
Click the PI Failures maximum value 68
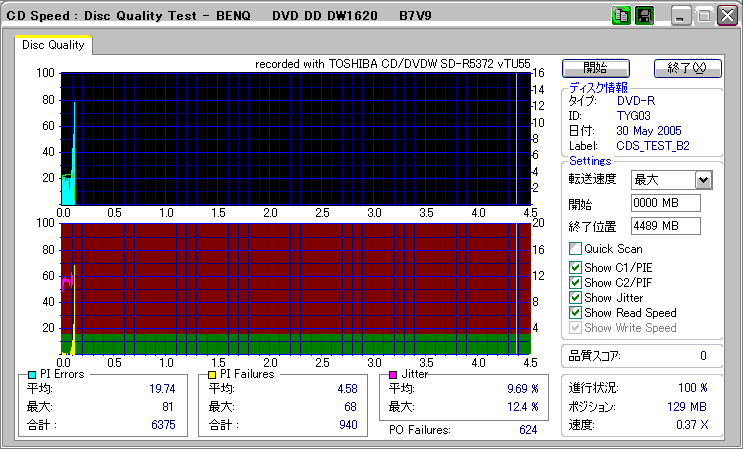351,407
